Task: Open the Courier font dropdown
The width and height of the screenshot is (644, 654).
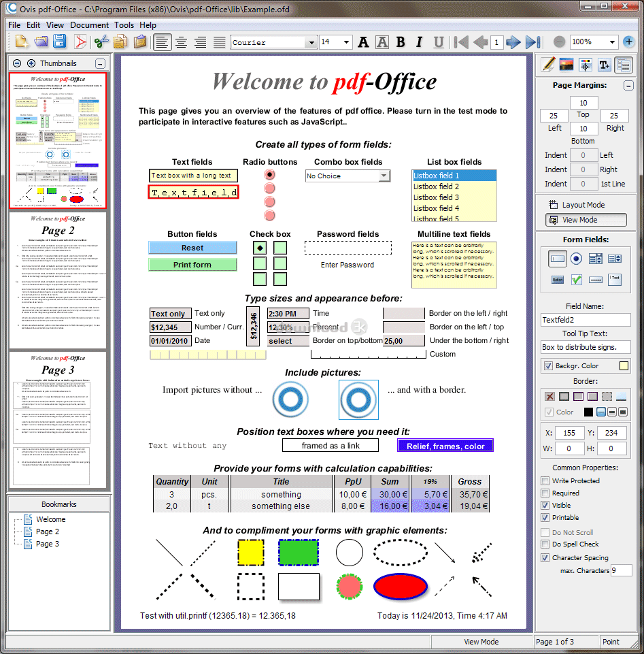Action: 311,43
